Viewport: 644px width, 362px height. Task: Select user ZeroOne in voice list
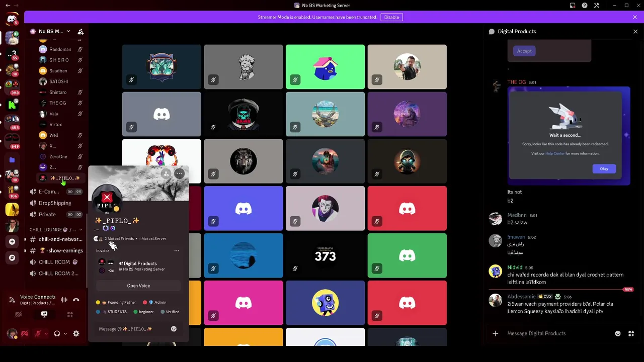[x=60, y=156]
